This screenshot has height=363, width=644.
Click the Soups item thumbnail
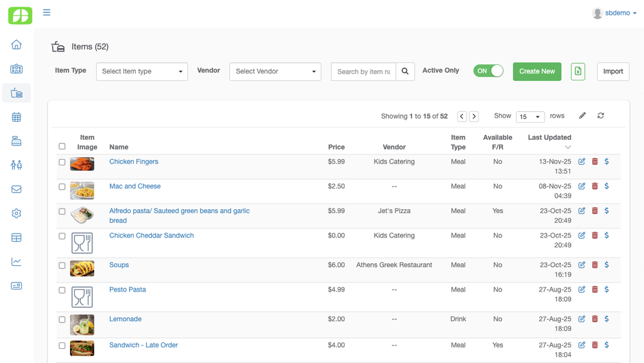tap(82, 268)
